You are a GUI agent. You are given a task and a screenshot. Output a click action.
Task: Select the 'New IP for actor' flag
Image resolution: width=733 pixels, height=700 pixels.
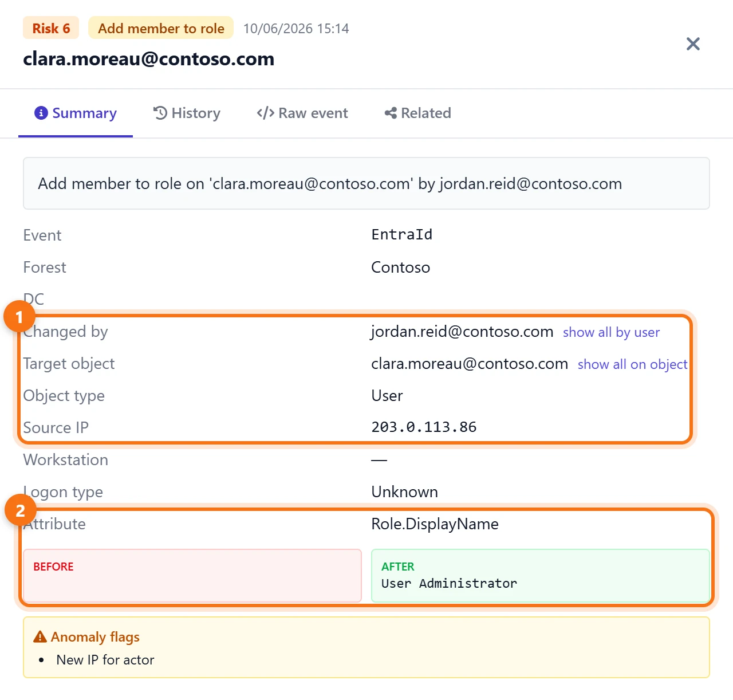pyautogui.click(x=105, y=660)
